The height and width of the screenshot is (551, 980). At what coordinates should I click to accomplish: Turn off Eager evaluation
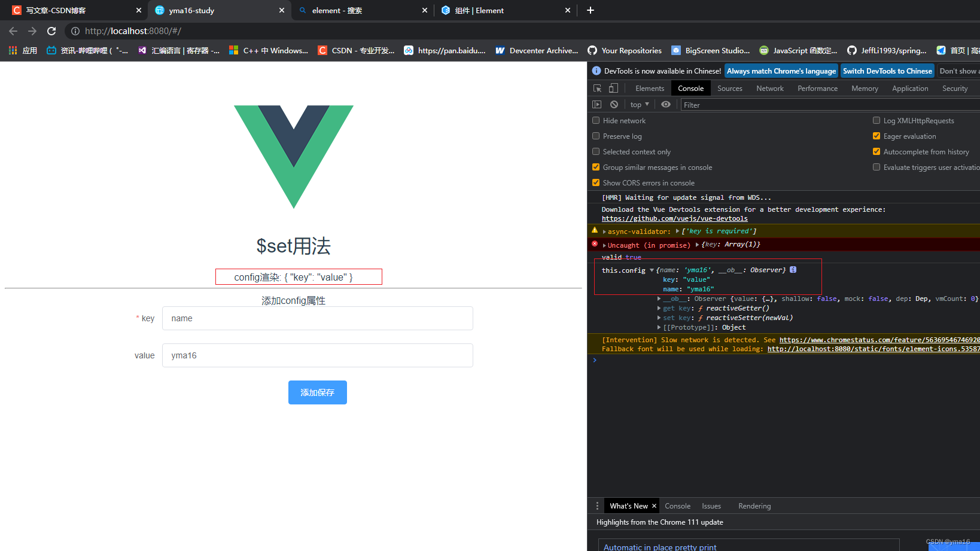[876, 136]
